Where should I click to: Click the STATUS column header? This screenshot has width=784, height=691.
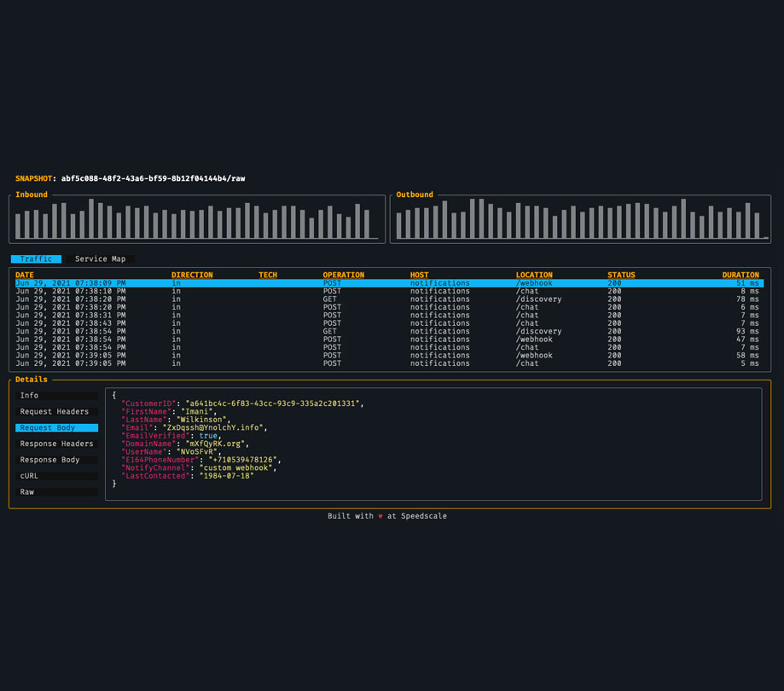621,275
